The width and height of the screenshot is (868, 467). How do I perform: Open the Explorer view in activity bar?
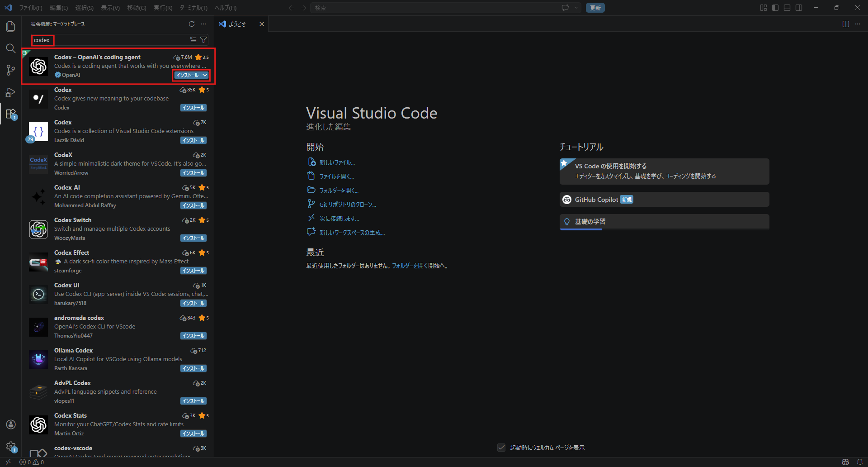click(x=10, y=27)
